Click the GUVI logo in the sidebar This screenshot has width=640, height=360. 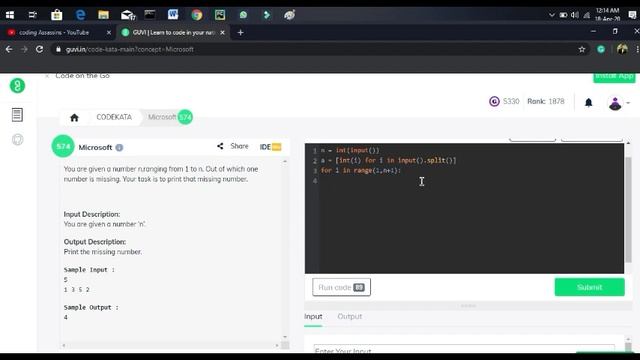click(x=17, y=86)
